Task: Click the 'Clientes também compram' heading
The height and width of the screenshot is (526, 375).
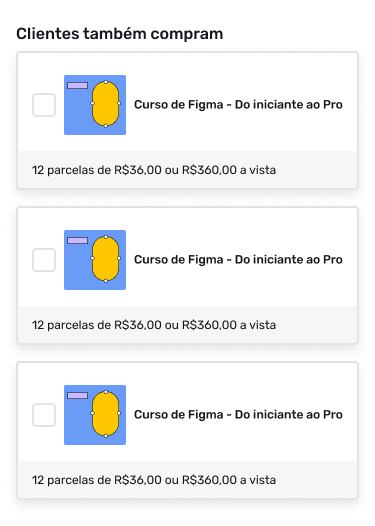Action: tap(120, 34)
